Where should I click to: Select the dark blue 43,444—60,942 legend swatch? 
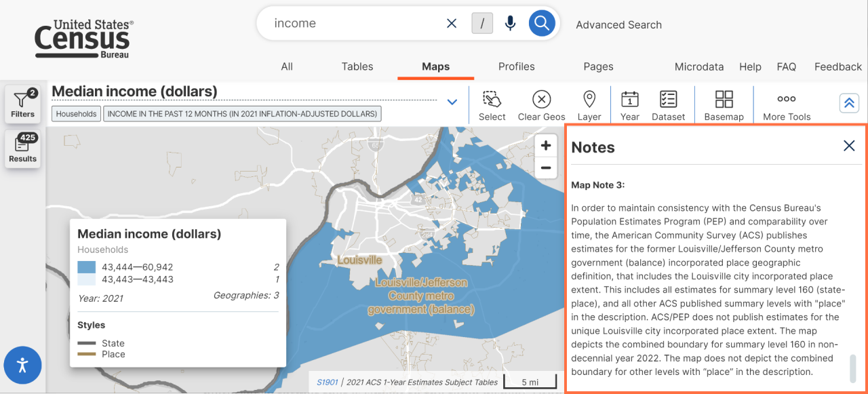(x=87, y=267)
